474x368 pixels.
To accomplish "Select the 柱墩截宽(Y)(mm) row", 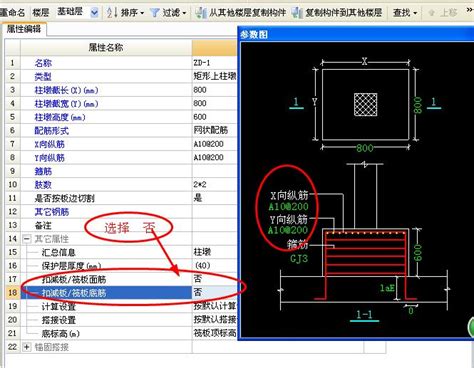I will [x=106, y=104].
